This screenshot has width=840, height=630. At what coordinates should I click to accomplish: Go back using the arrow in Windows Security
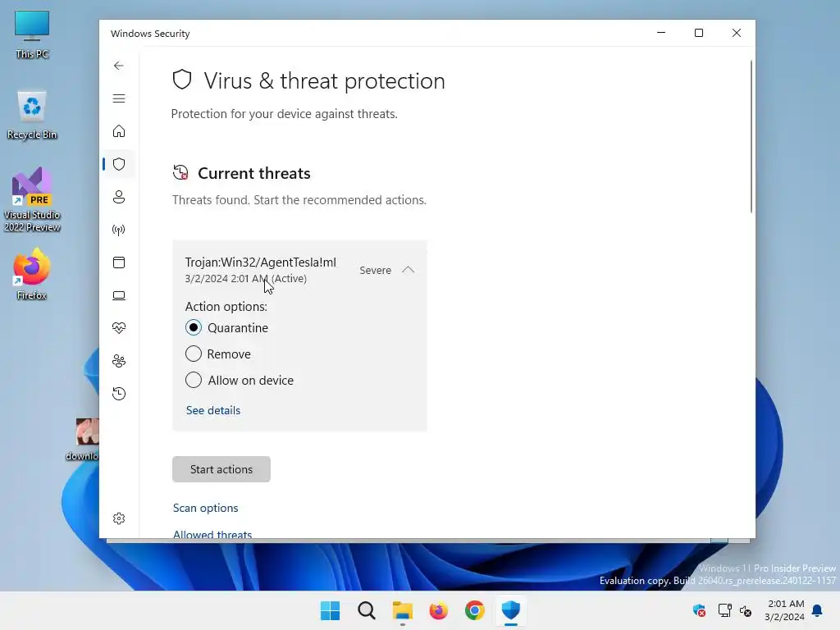click(119, 66)
